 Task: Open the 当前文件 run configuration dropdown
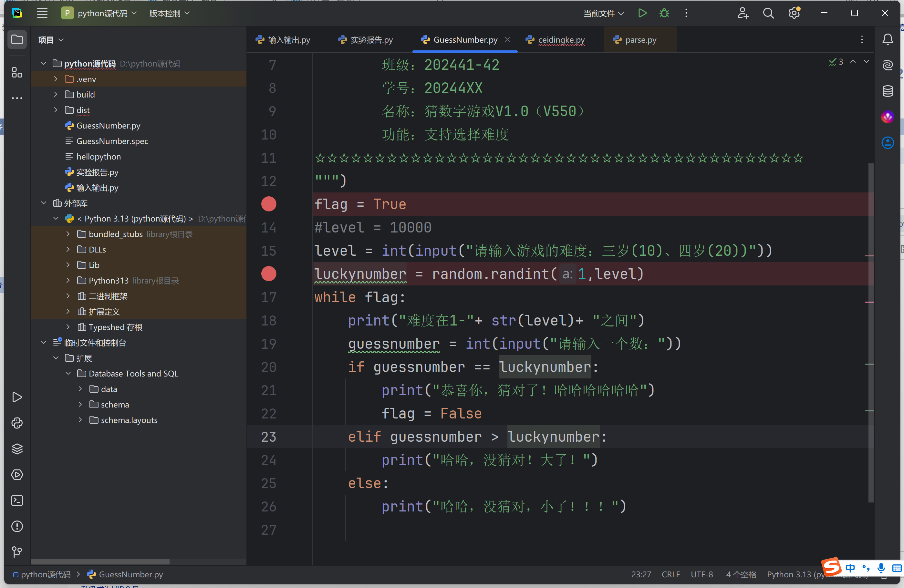pos(604,14)
